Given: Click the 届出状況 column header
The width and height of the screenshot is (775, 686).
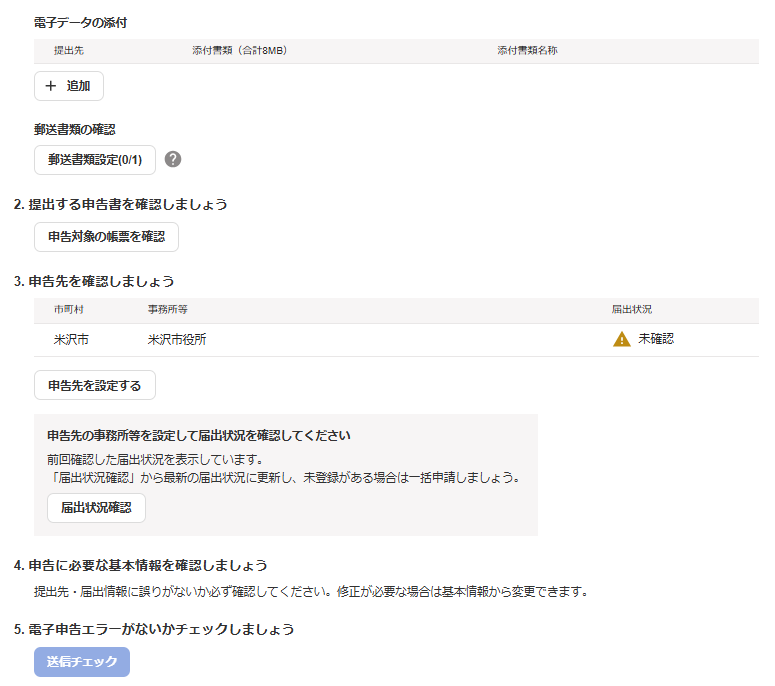Looking at the screenshot, I should (632, 309).
